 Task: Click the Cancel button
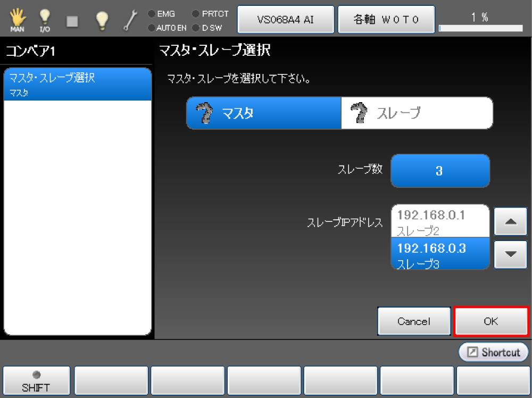point(413,321)
